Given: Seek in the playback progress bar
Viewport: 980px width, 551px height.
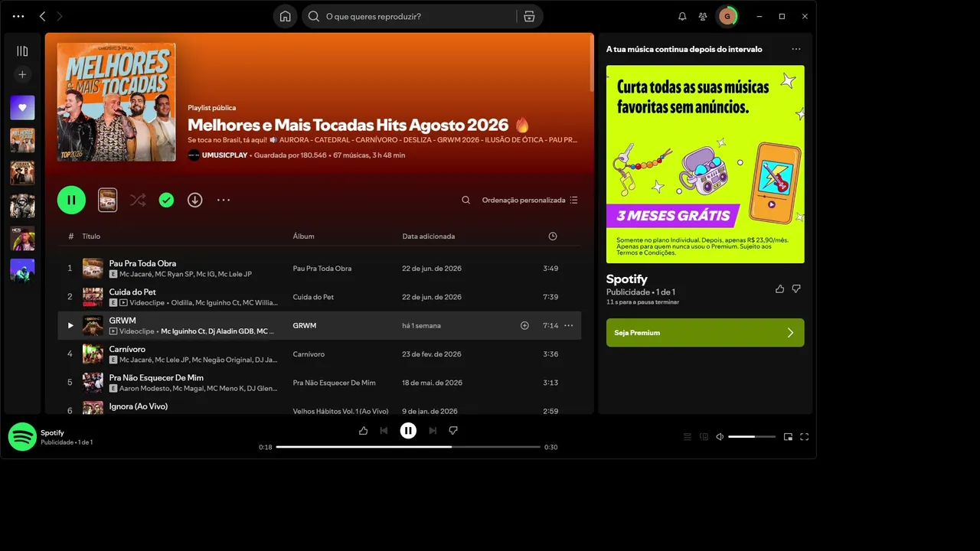Looking at the screenshot, I should pos(408,447).
